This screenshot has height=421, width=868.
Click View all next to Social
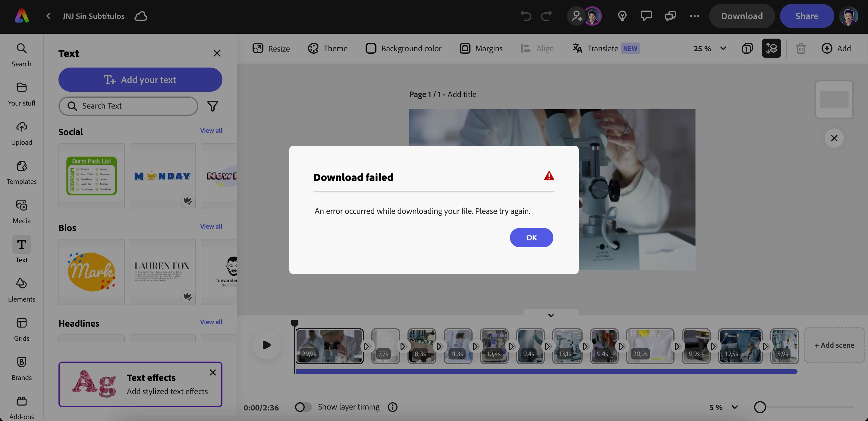(x=211, y=131)
